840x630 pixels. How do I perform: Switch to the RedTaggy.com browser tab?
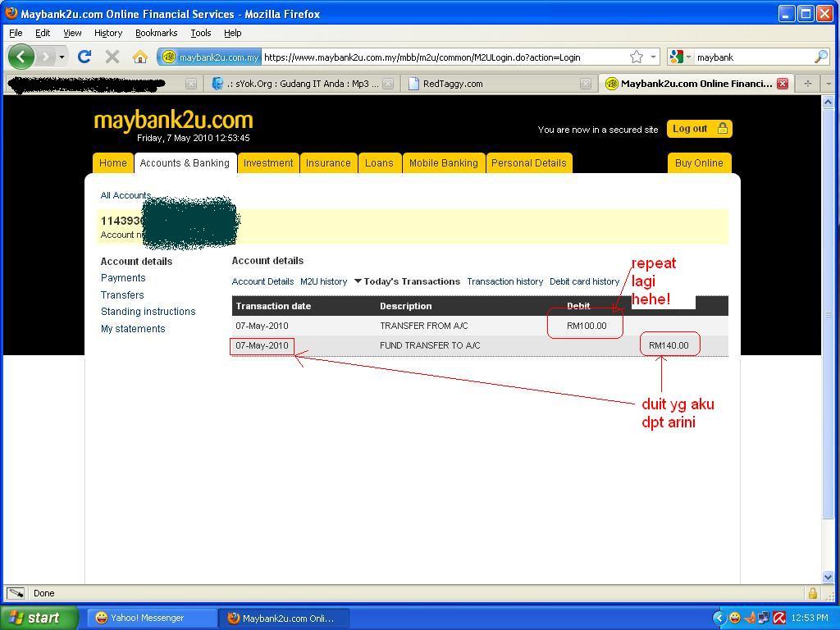pos(498,84)
